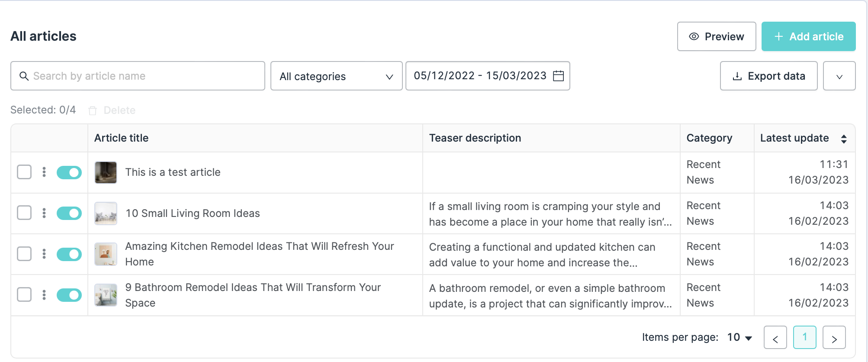Click the Article title column header
The image size is (868, 362).
pyautogui.click(x=122, y=138)
